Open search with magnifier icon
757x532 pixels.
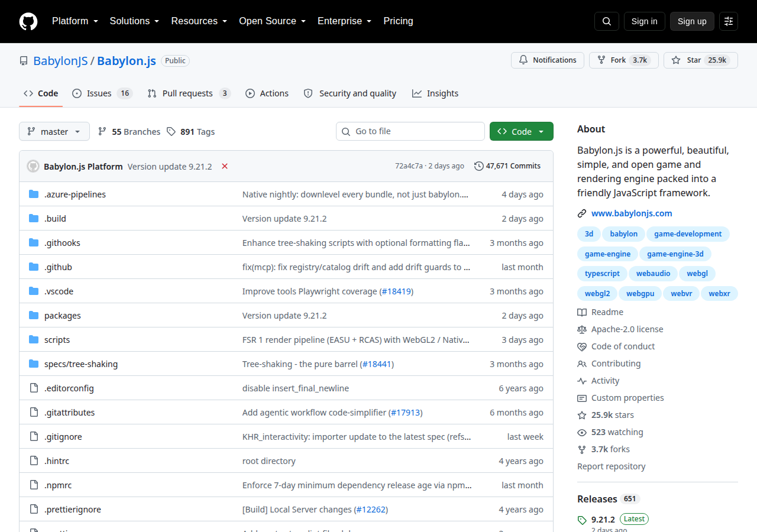[607, 21]
